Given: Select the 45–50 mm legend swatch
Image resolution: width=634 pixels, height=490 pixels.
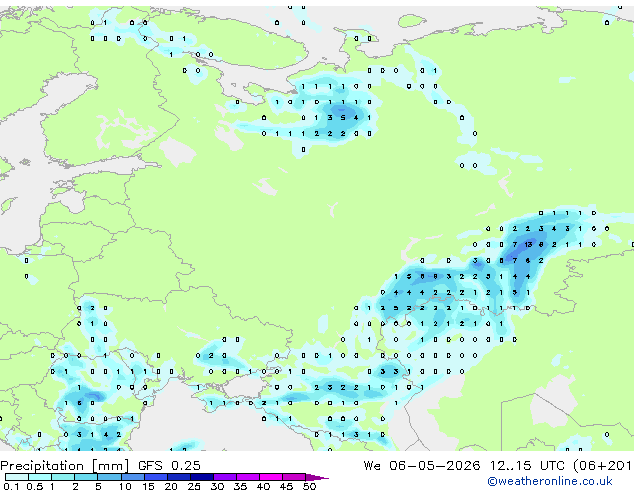Looking at the screenshot, I should click(x=294, y=477).
